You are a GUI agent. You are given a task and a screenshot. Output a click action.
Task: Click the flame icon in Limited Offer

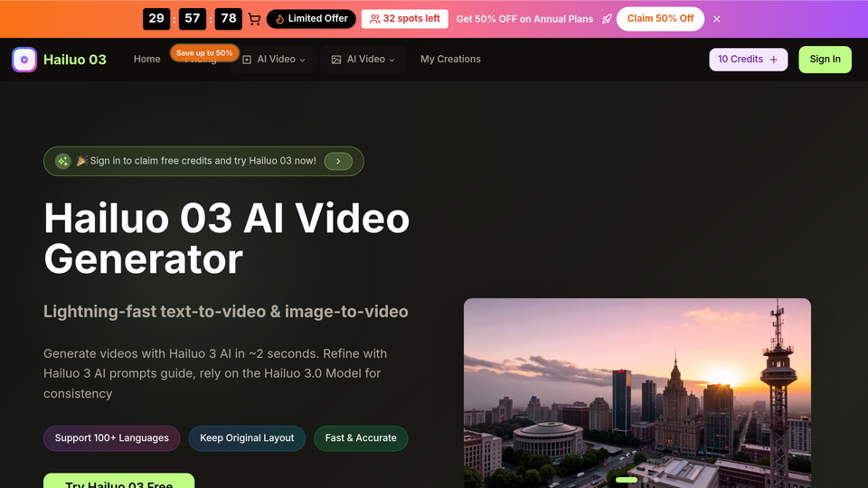(x=280, y=19)
